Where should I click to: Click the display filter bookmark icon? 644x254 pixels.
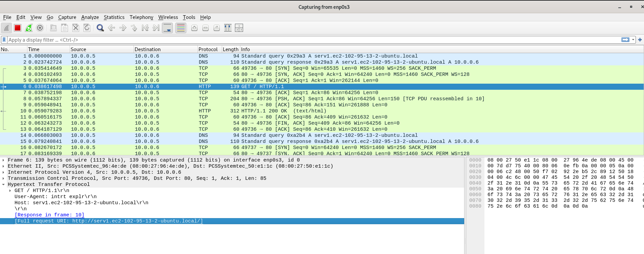(4, 40)
